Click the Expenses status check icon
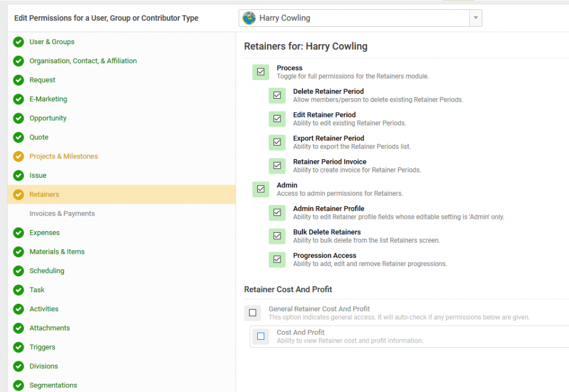569x392 pixels. coord(19,233)
